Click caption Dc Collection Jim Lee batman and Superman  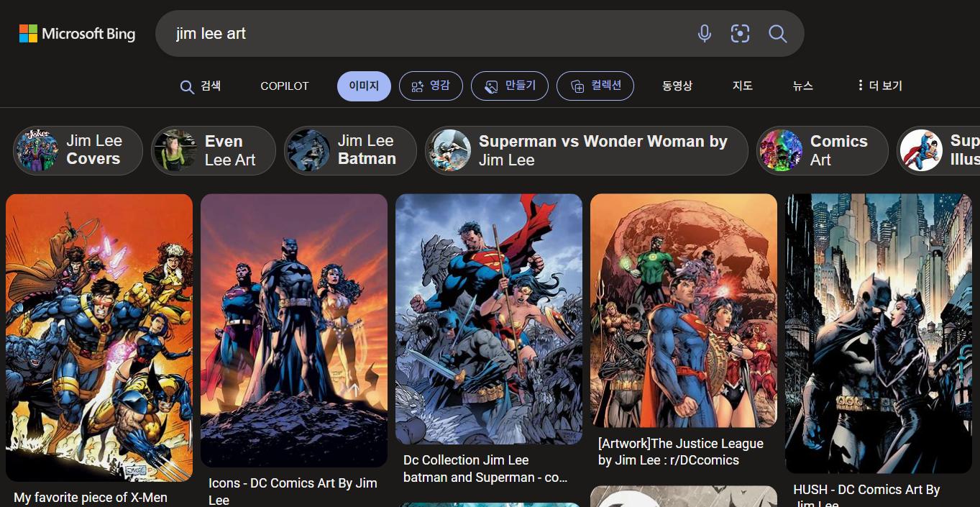coord(485,469)
